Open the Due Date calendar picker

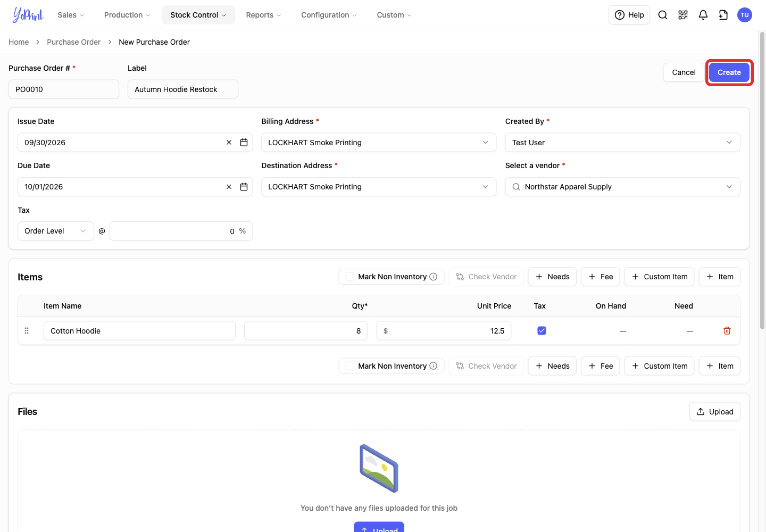click(244, 187)
